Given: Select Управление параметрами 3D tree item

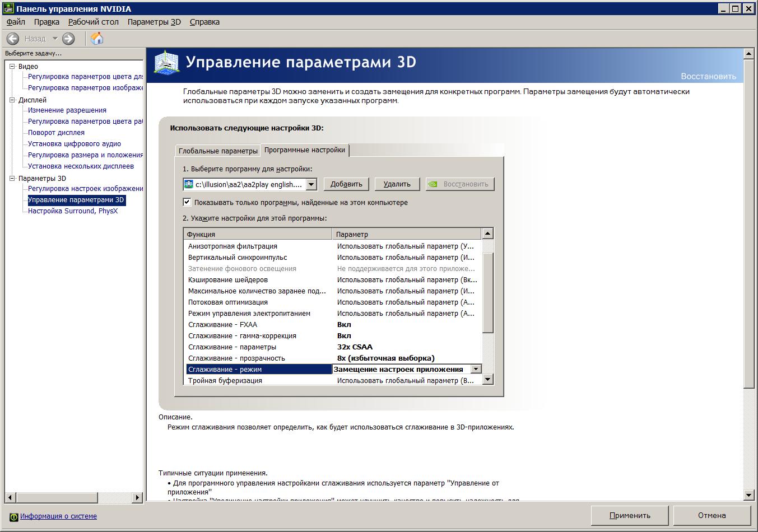Looking at the screenshot, I should (76, 200).
